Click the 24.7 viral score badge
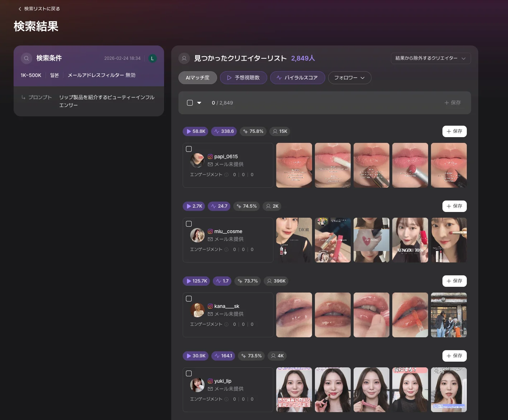Viewport: 508px width, 420px height. point(219,206)
